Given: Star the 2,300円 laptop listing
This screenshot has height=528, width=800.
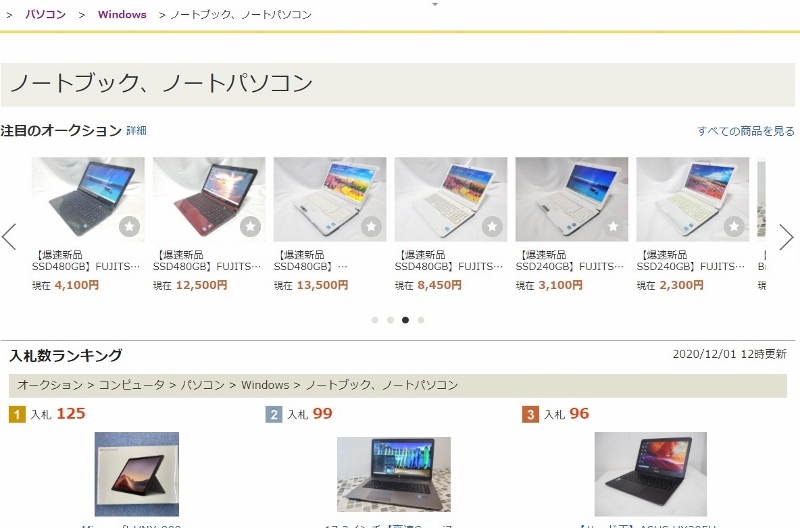Looking at the screenshot, I should (734, 226).
